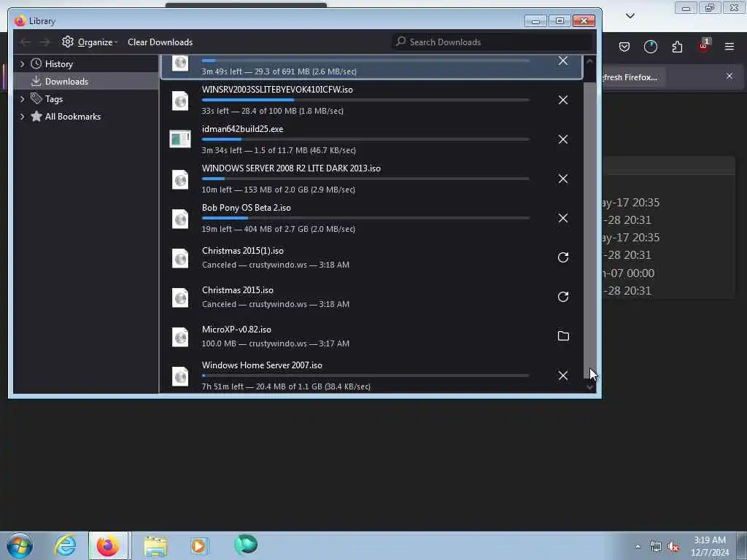Open the network tray icon
The image size is (747, 560).
pos(656,547)
